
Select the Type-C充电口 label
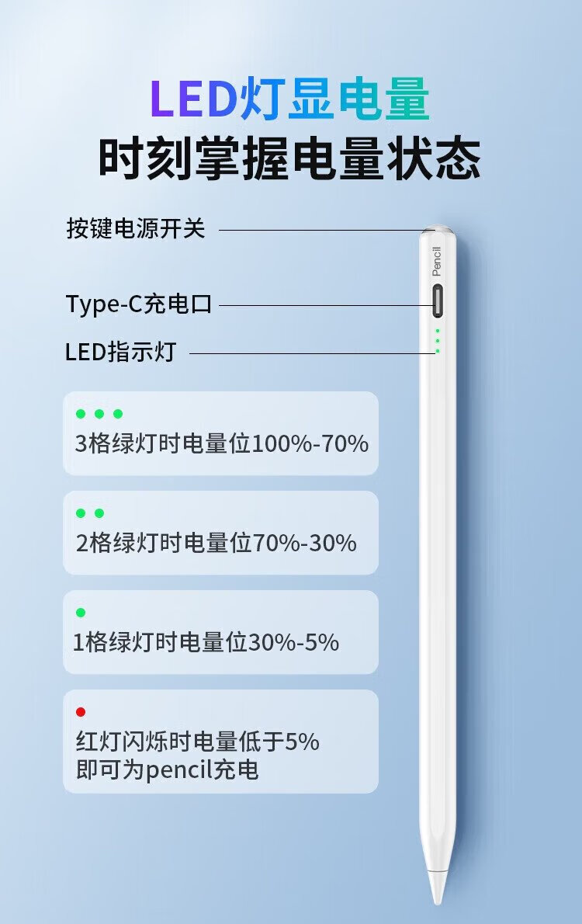138,304
